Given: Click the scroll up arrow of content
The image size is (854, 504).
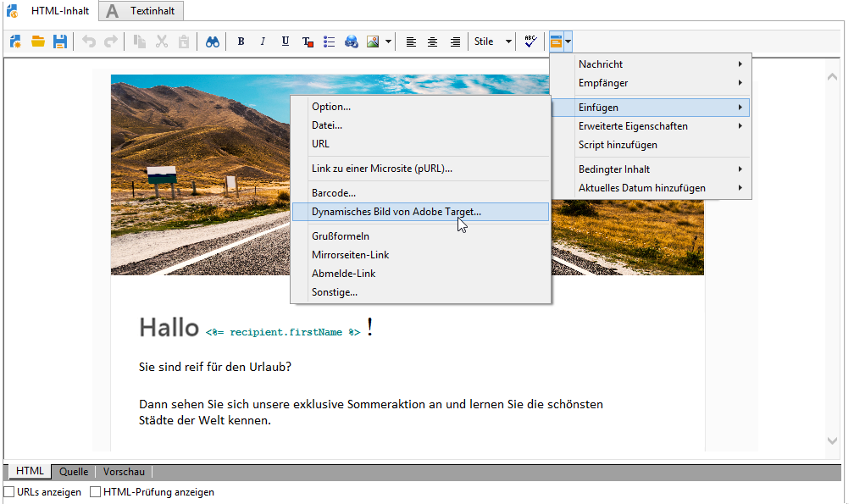Looking at the screenshot, I should (832, 77).
